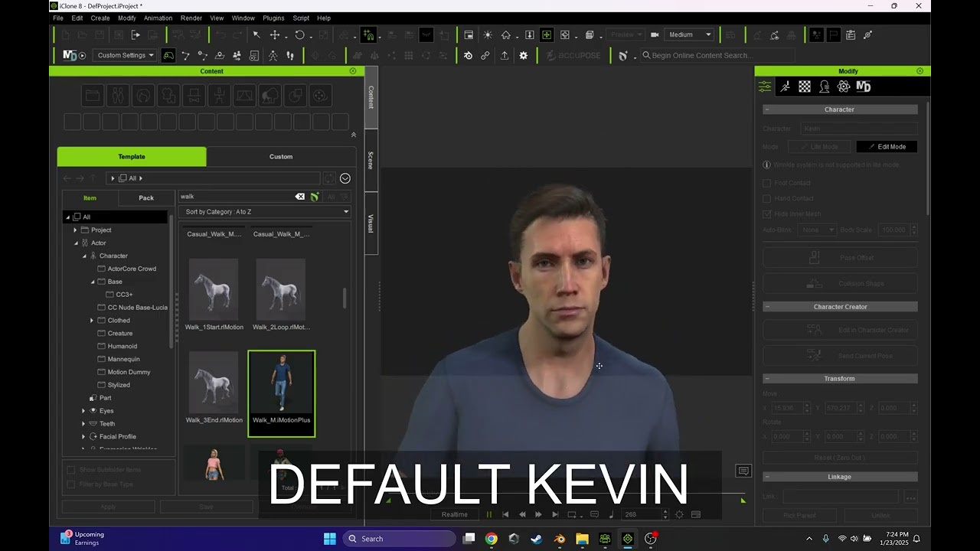Open the Animation menu
The image size is (980, 551).
pos(158,18)
